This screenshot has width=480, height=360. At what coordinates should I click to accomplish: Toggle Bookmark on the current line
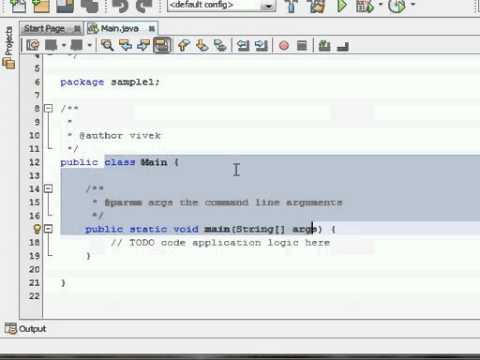[220, 45]
